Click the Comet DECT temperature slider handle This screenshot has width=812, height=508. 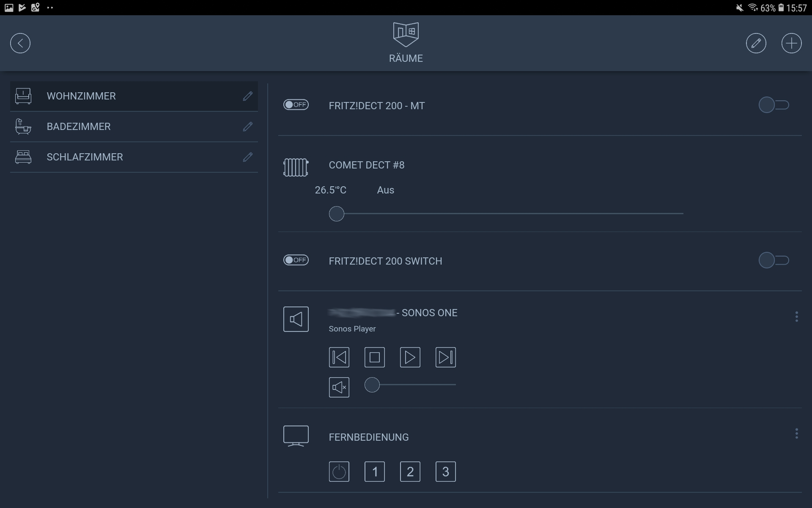pyautogui.click(x=337, y=214)
